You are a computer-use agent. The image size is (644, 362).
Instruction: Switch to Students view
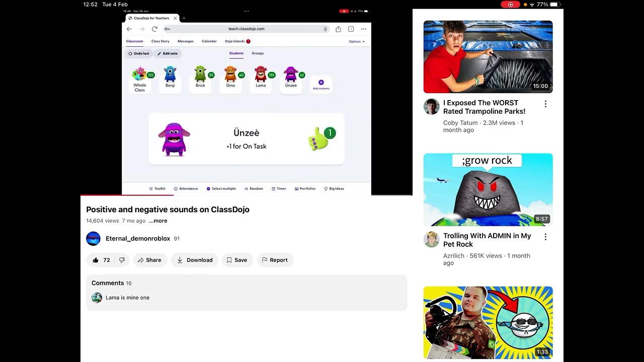[236, 53]
